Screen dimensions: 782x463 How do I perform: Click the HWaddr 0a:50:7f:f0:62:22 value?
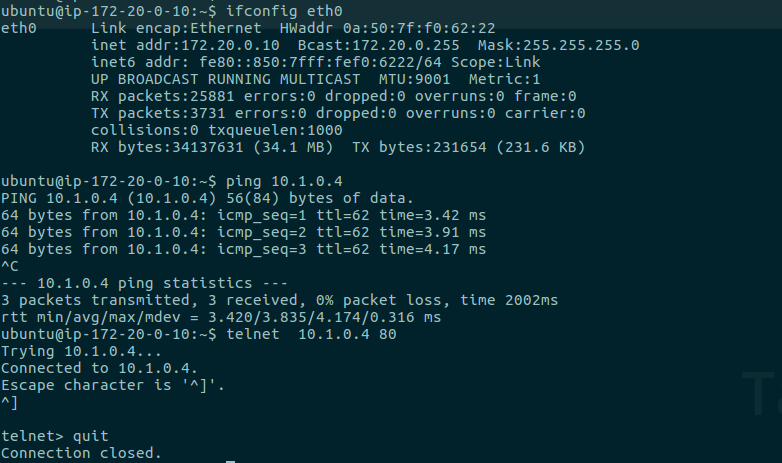pos(388,28)
